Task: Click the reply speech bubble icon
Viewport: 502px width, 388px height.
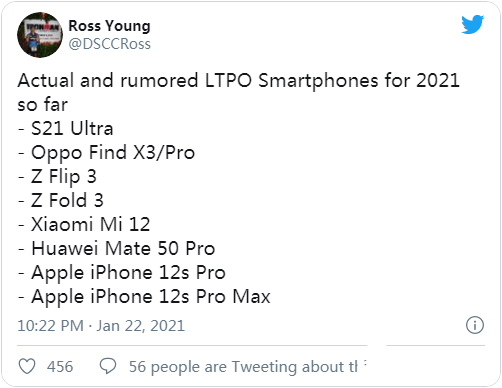Action: pos(108,366)
